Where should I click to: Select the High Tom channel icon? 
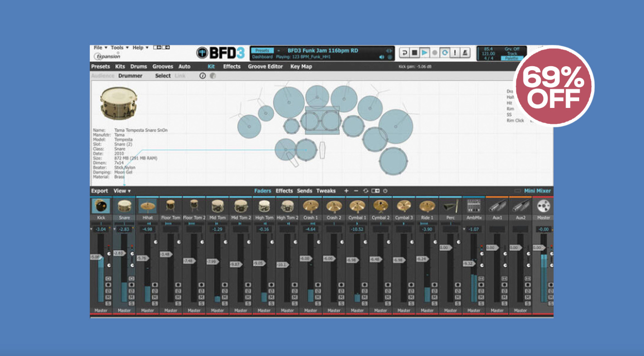click(264, 206)
